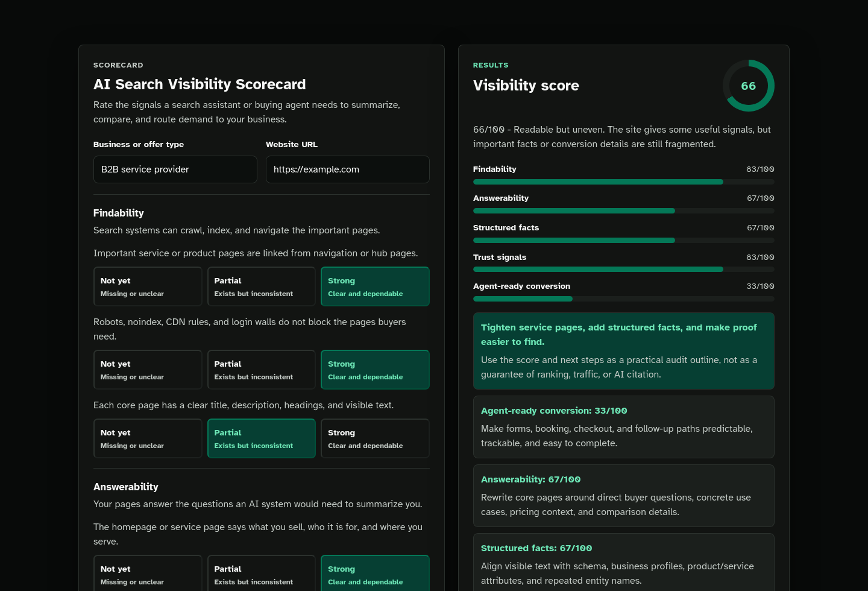The image size is (868, 591).
Task: Click 'Rate the signals a search assistant' intro text
Action: (247, 112)
